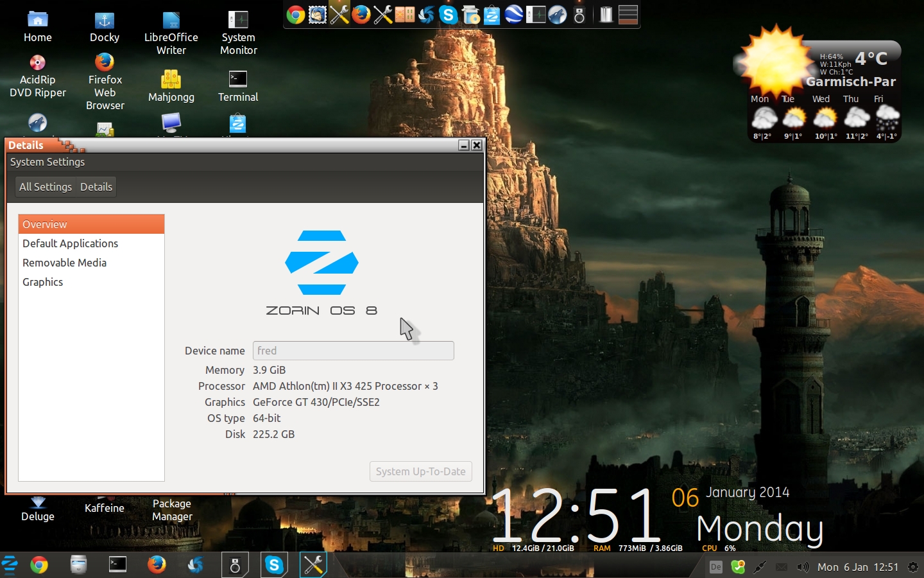
Task: Open Terminal from the bottom taskbar
Action: tap(117, 565)
